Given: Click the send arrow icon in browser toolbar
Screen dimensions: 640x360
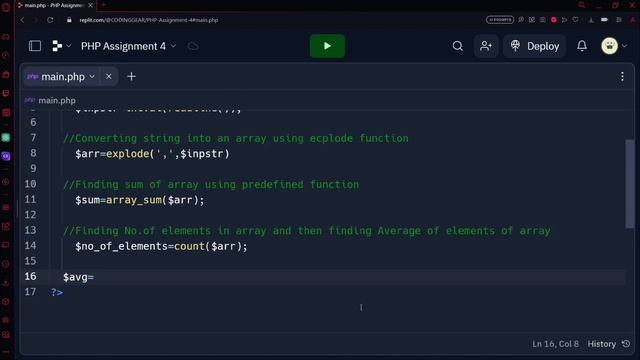Looking at the screenshot, I should pos(564,20).
